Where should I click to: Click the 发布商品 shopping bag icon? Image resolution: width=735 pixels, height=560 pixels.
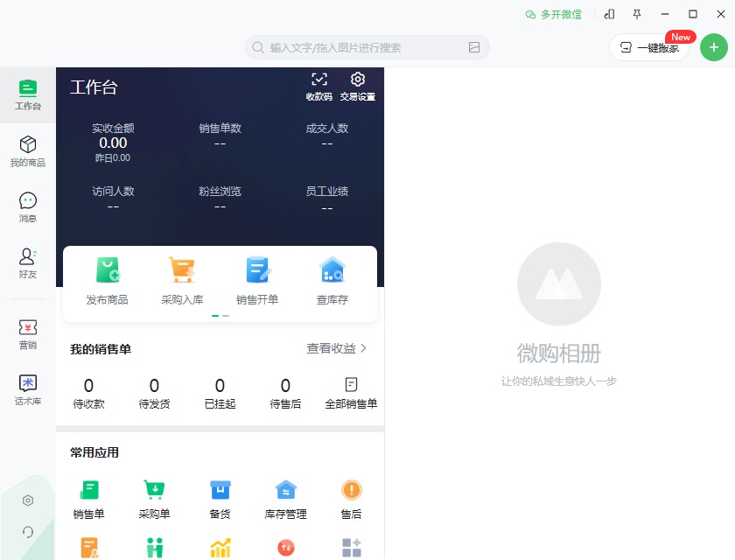click(x=108, y=269)
